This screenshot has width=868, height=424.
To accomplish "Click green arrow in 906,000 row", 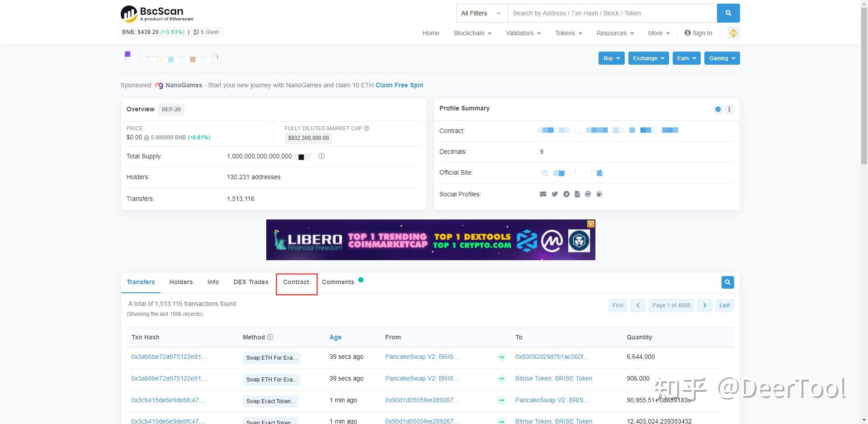I will coord(501,379).
